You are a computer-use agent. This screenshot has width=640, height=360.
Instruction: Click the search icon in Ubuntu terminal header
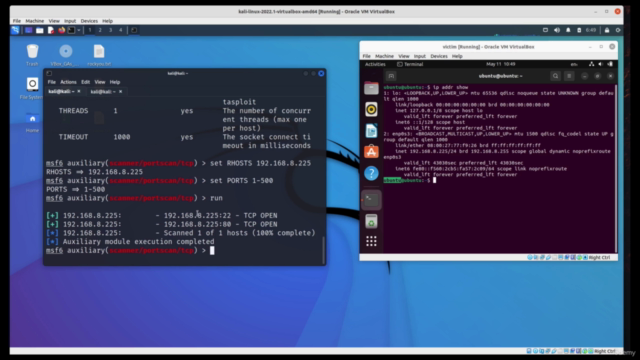(x=556, y=76)
